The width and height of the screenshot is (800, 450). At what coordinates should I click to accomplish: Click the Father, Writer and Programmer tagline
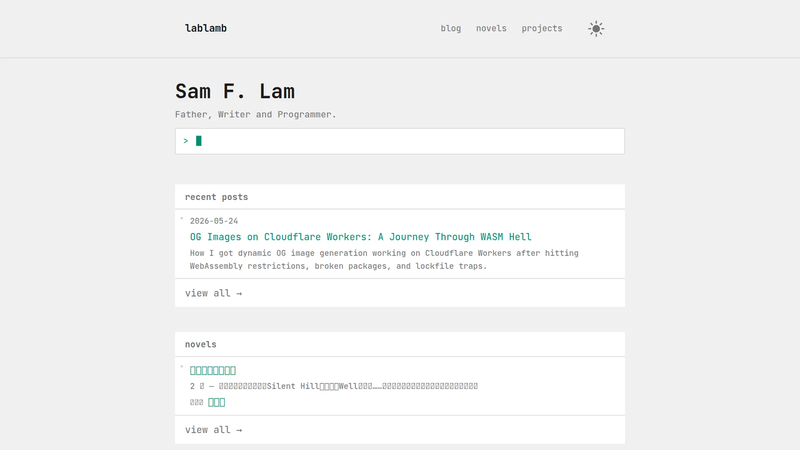pos(256,114)
